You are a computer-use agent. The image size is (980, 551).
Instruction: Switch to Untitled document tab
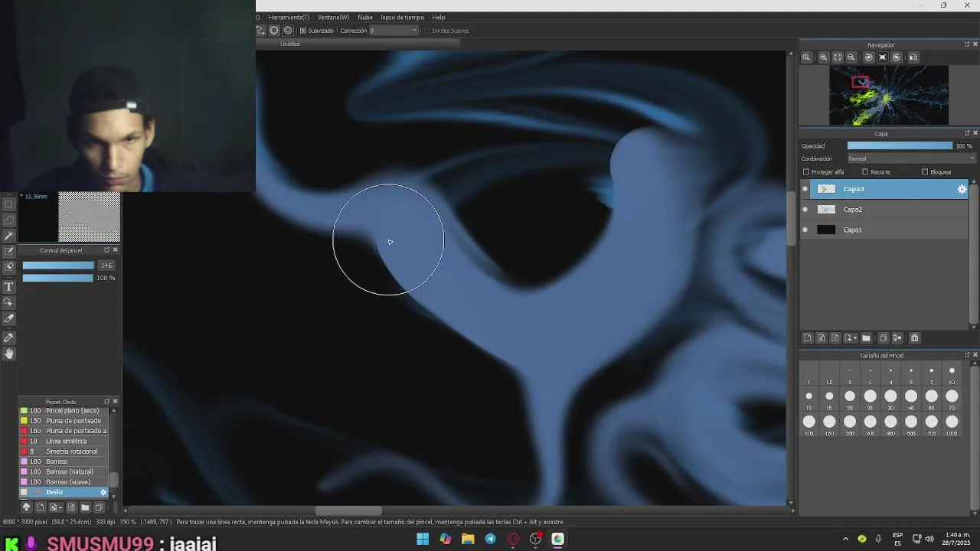[290, 44]
